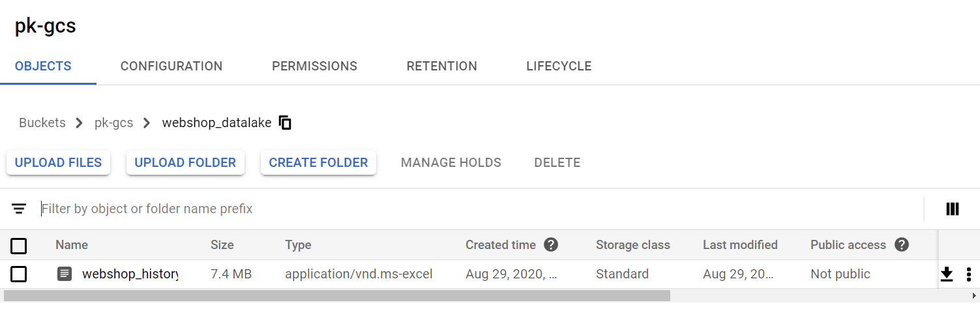The height and width of the screenshot is (309, 980).
Task: Click the Upload Files button
Action: click(58, 162)
